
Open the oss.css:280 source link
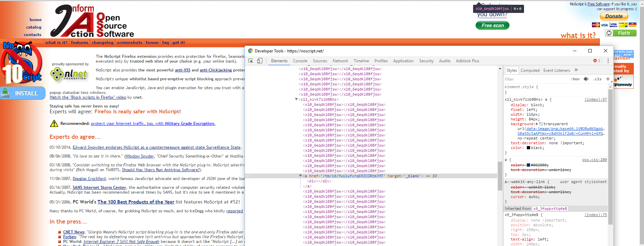[x=594, y=160]
